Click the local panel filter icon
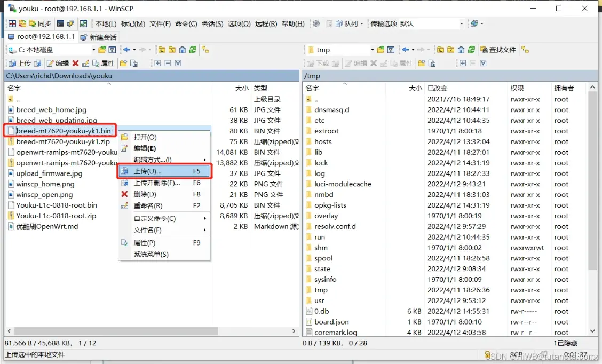 [112, 50]
